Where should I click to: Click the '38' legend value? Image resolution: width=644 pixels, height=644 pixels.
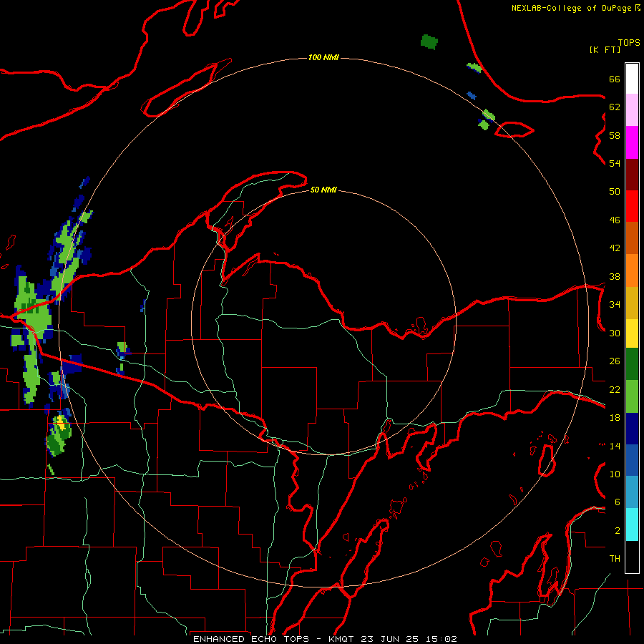615,277
